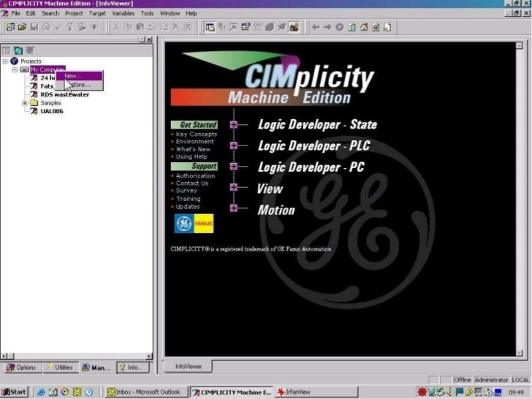
Task: Click the third Navigator view mode icon
Action: pyautogui.click(x=30, y=50)
